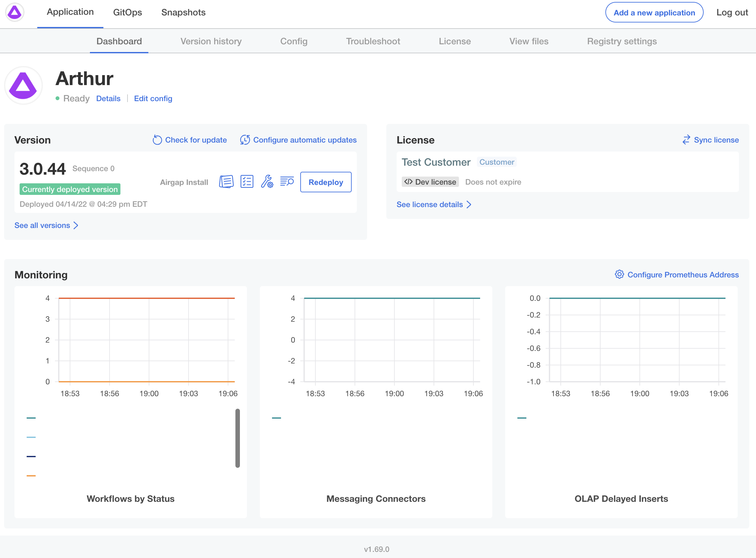Click the first teal legend swatch in Workflows chart
The image size is (756, 558).
(x=31, y=418)
